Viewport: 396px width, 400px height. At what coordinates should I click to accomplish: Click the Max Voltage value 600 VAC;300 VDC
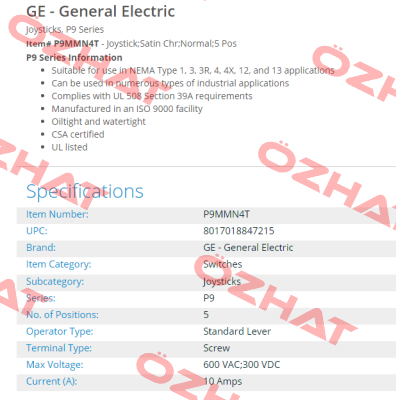[242, 365]
